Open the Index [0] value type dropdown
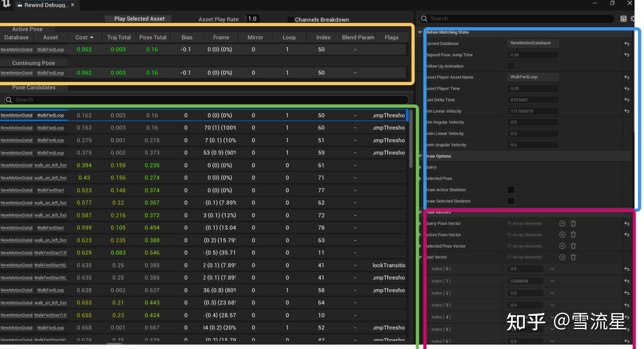 click(552, 269)
